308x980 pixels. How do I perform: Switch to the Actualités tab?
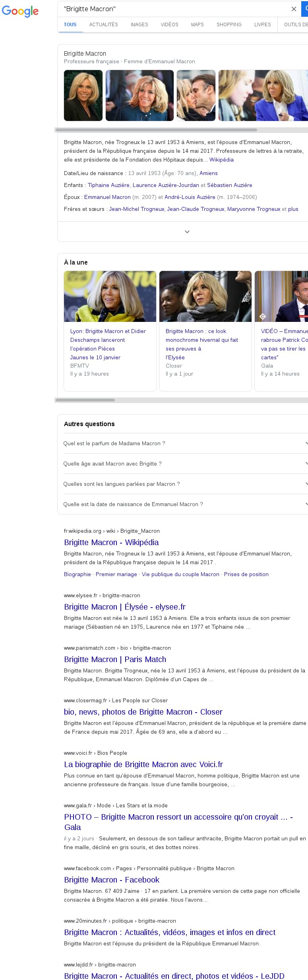[x=104, y=25]
